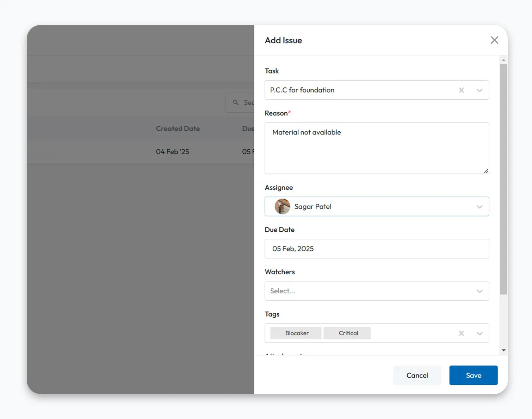Open the Task dropdown for P.C.C for foundation
Image resolution: width=532 pixels, height=419 pixels.
[480, 90]
